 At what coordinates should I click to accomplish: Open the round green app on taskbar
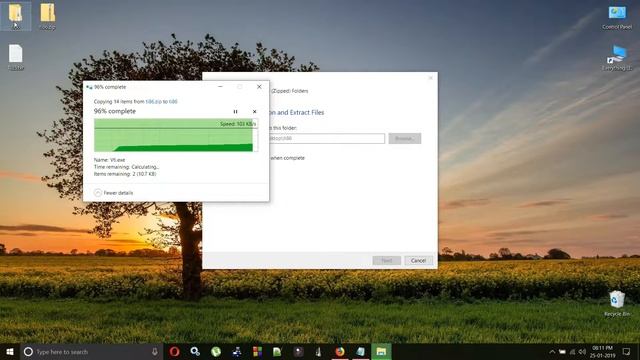click(x=216, y=351)
